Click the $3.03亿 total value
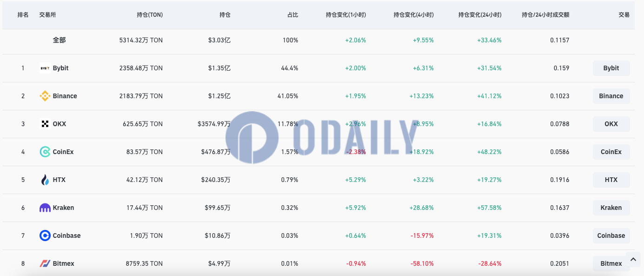The image size is (644, 276). 219,40
